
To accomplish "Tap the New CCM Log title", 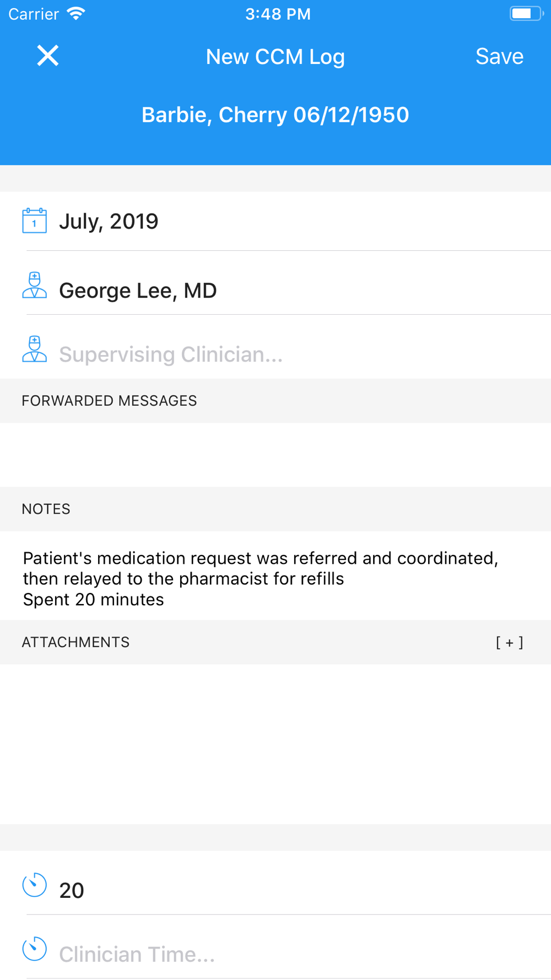I will [x=275, y=56].
